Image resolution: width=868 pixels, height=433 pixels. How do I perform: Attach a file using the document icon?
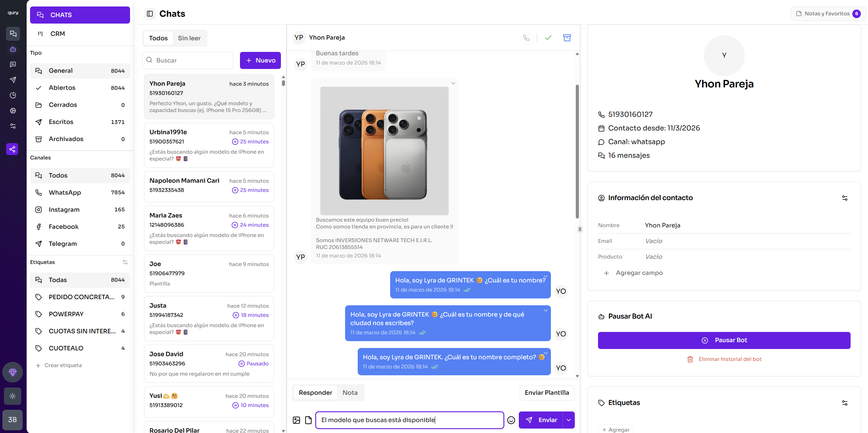tap(308, 420)
